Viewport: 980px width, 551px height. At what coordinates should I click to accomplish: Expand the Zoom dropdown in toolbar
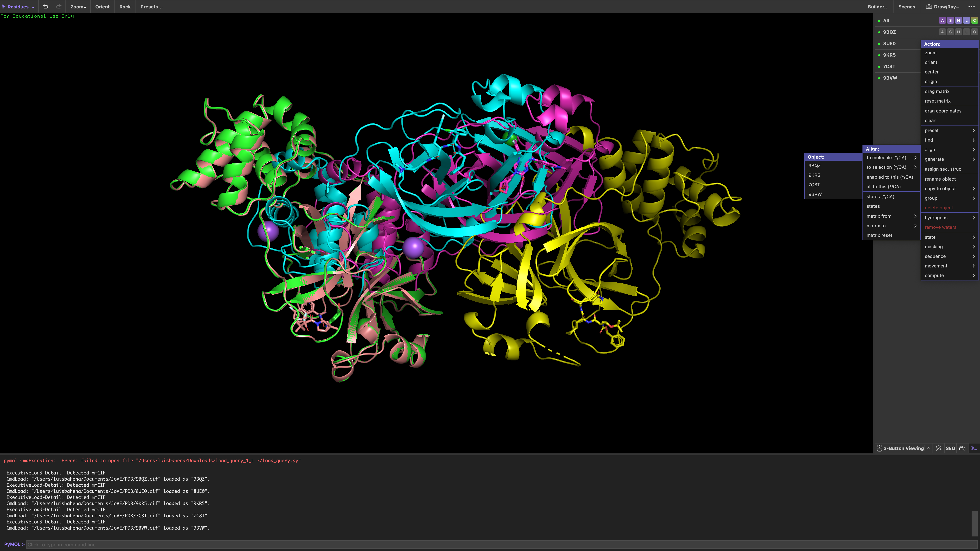point(78,7)
